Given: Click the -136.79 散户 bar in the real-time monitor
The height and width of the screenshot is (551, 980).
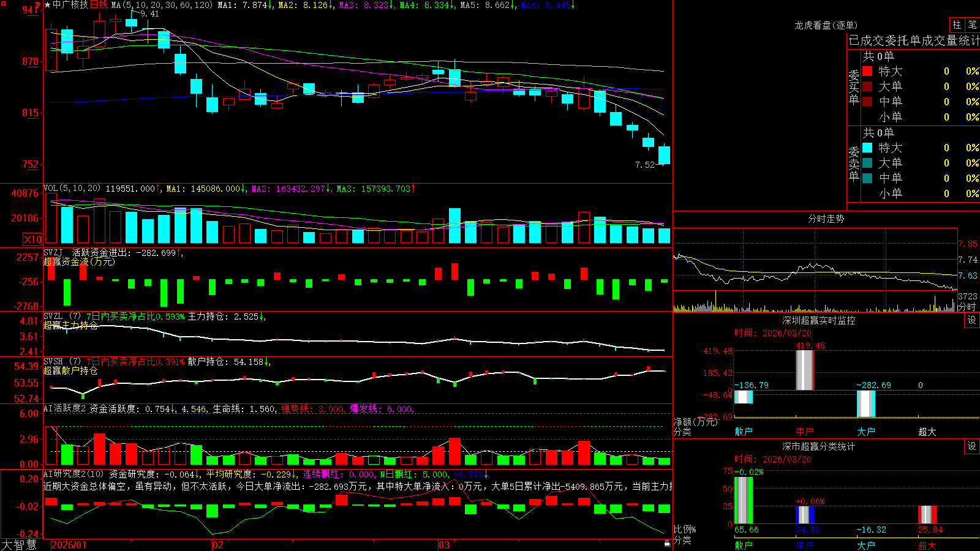Looking at the screenshot, I should [744, 397].
